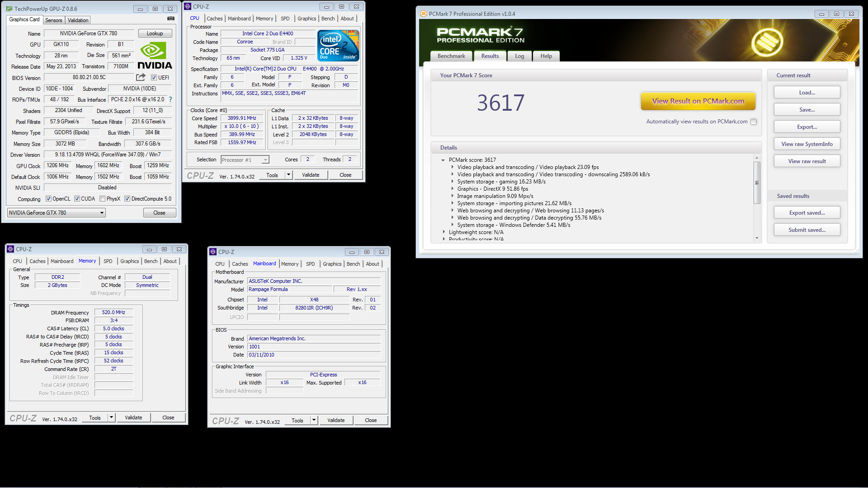Image resolution: width=868 pixels, height=488 pixels.
Task: Expand the Graphics - DirectX 9 item
Action: click(452, 189)
